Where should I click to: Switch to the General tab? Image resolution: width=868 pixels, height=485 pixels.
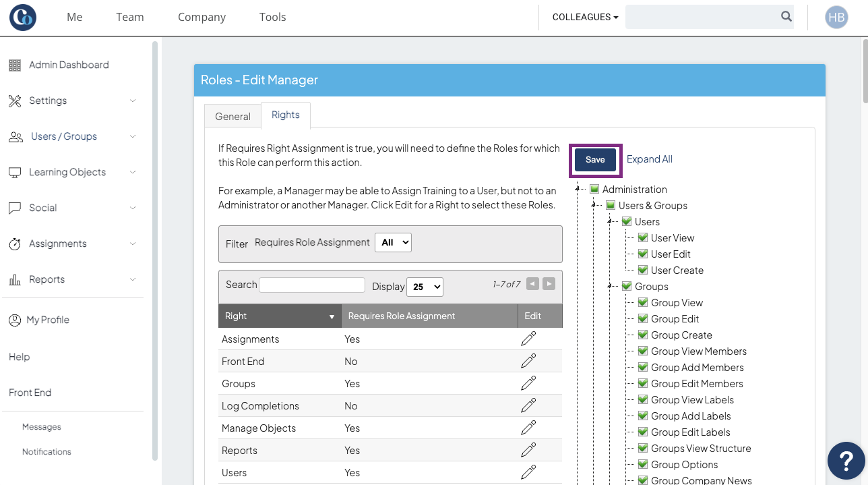tap(232, 116)
